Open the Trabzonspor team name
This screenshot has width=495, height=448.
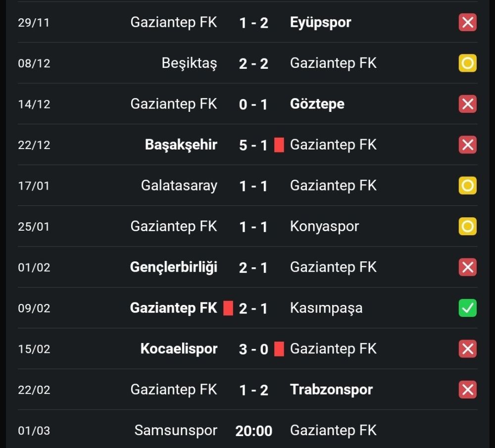click(x=331, y=390)
